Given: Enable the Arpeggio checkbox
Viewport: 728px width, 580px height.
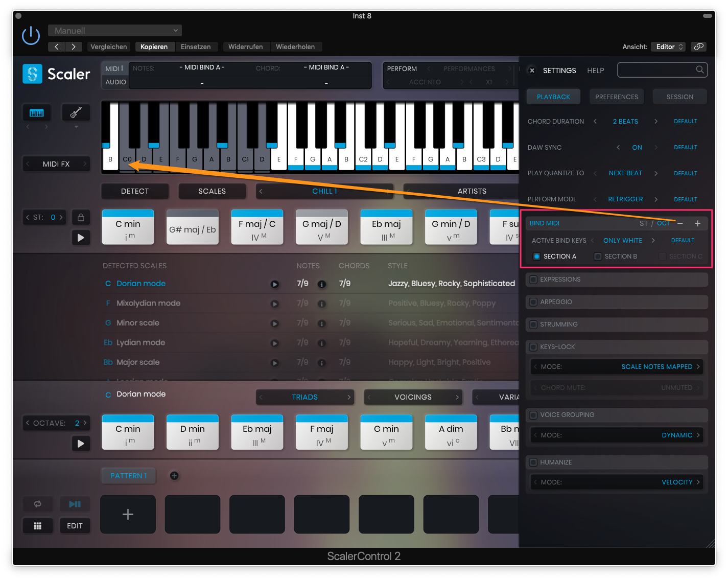Looking at the screenshot, I should point(533,302).
